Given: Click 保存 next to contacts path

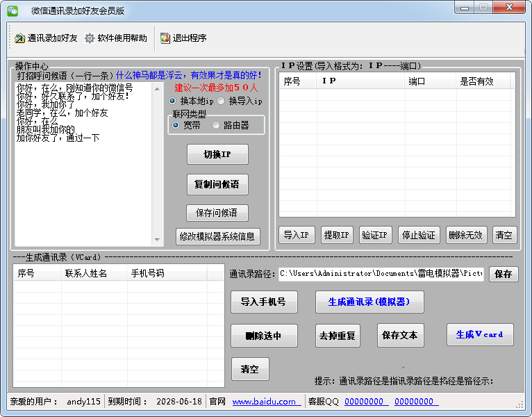Looking at the screenshot, I should coord(504,274).
